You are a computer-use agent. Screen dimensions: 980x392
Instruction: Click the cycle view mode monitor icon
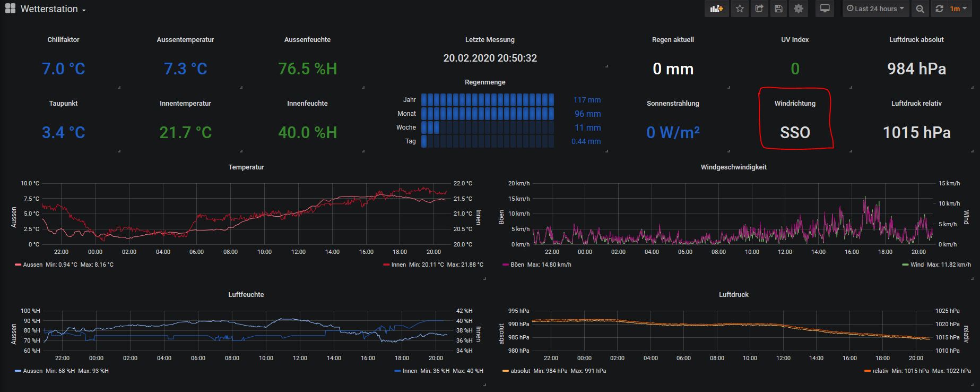coord(825,8)
